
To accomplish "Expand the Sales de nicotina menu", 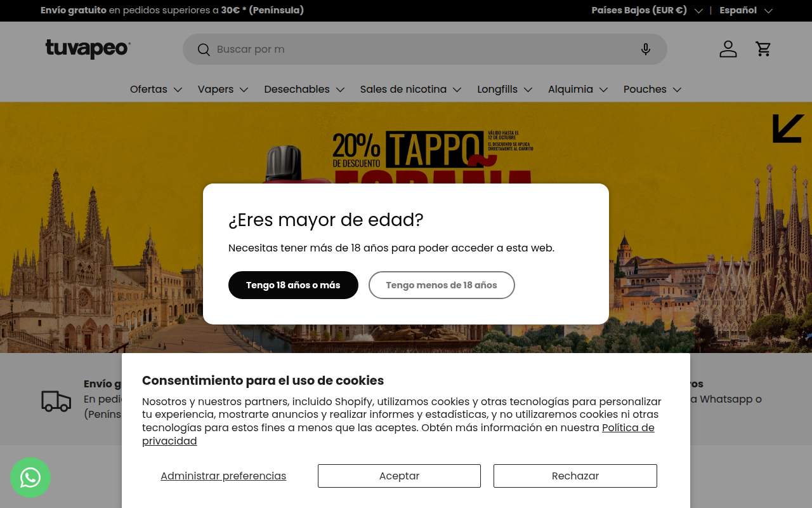I will pos(410,90).
